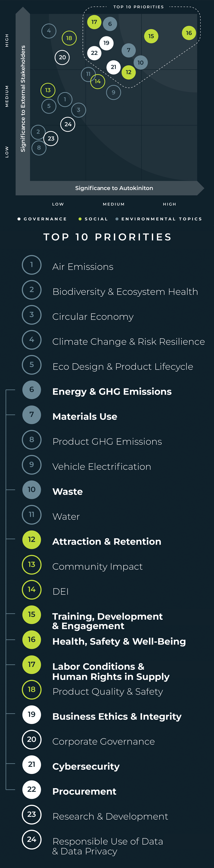Screen dimensions: 214x868
Task: Click the number 6 circle beside Energy & GHG Emissions
Action: (32, 390)
